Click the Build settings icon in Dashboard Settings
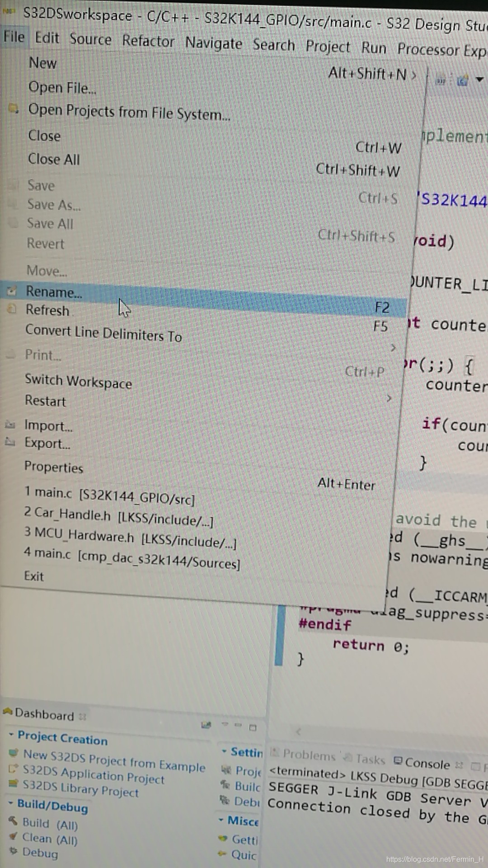This screenshot has width=488, height=868. [x=225, y=785]
